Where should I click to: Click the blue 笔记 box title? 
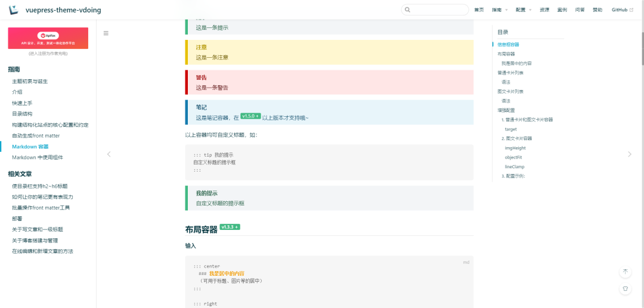coord(202,107)
